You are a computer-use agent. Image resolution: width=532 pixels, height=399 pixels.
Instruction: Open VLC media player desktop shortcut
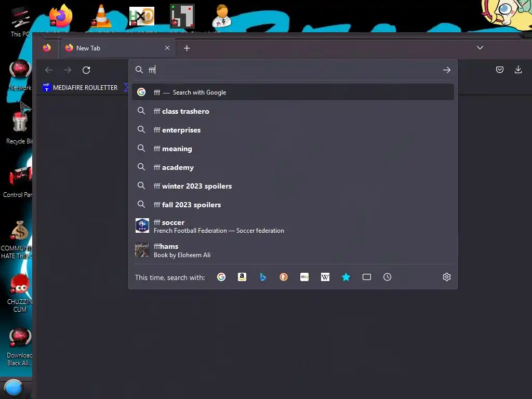tap(101, 16)
